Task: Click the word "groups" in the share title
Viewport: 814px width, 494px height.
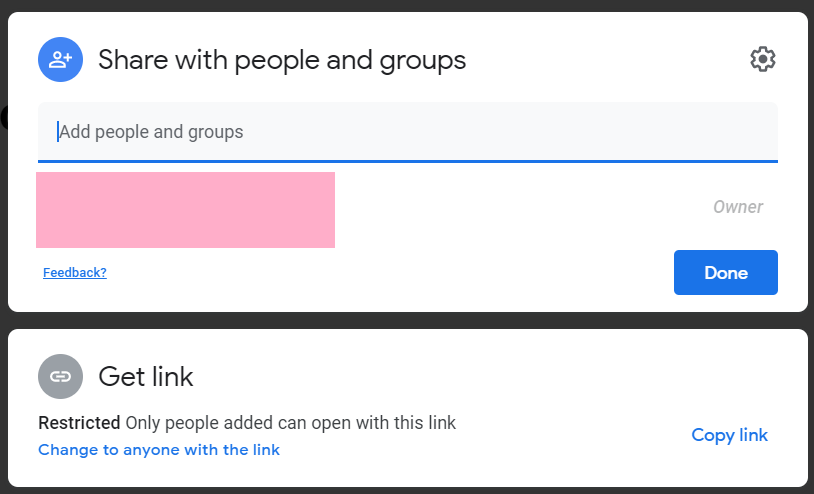Action: tap(422, 60)
